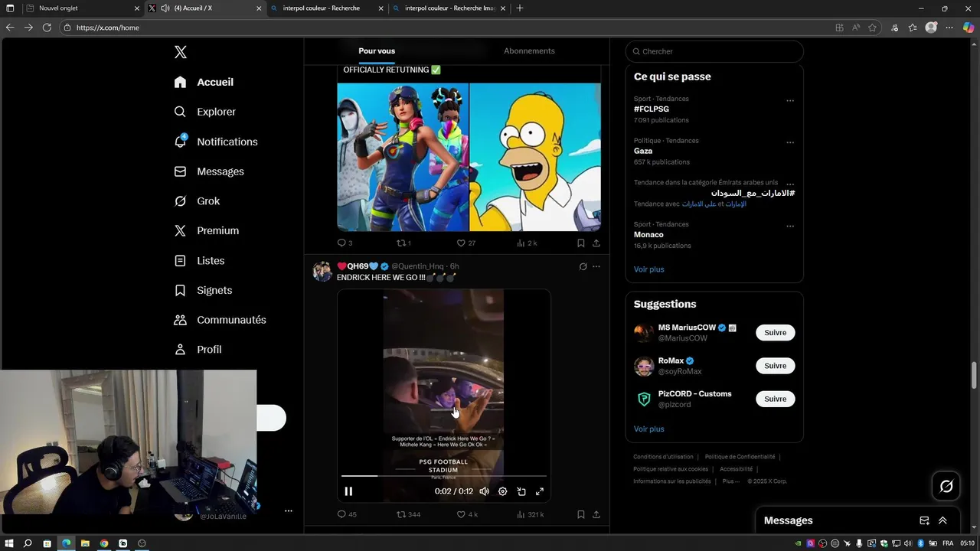Open Messages in the sidebar
This screenshot has height=551, width=980.
pos(209,171)
